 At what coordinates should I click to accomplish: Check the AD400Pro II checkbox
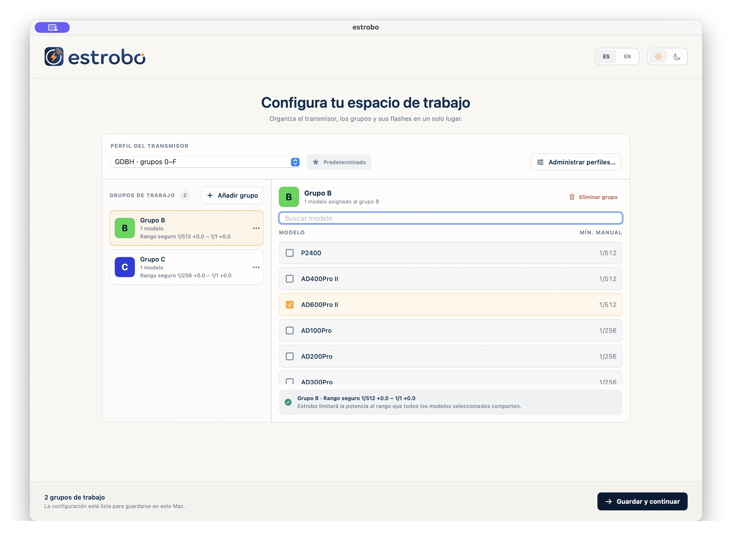click(290, 279)
